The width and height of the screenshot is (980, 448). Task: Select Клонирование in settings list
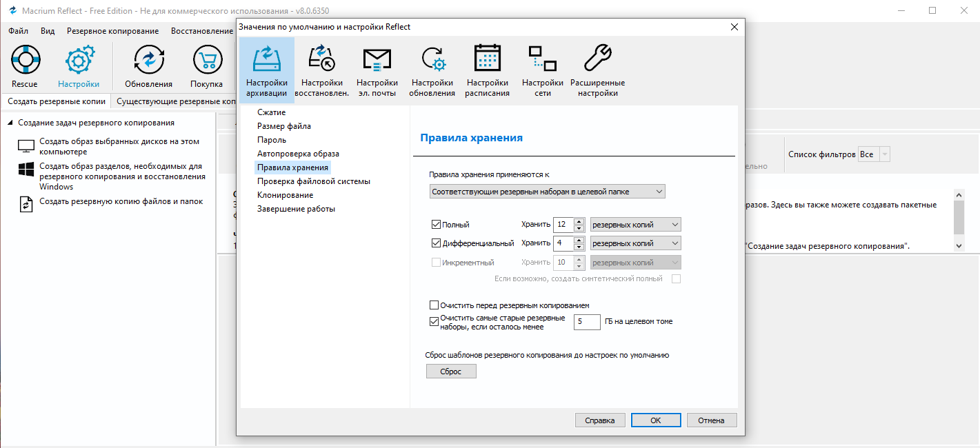pos(285,195)
